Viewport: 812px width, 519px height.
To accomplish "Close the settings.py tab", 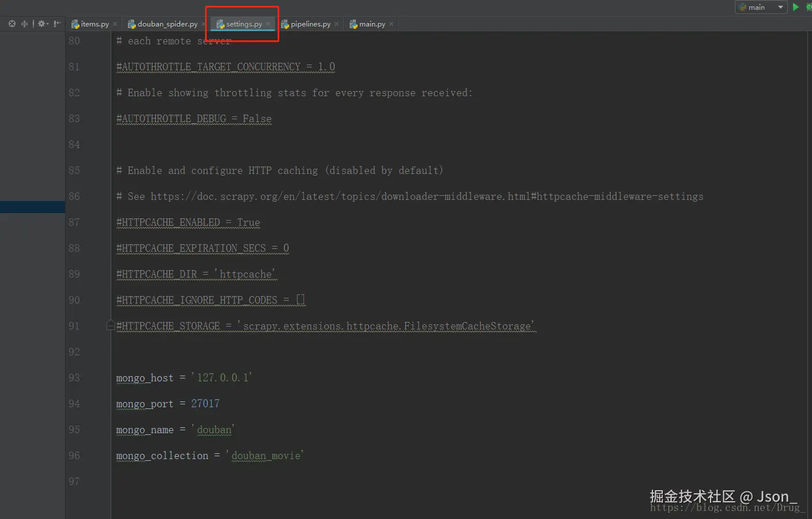I will click(268, 24).
